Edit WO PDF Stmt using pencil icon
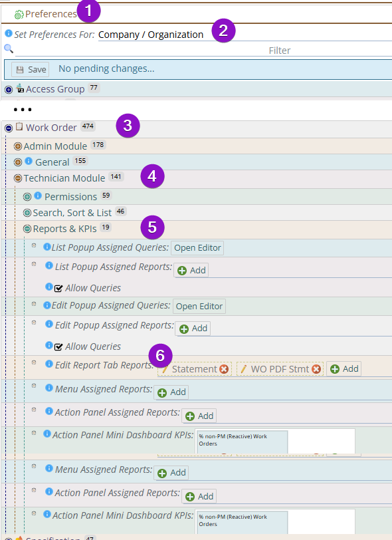Screen dimensions: 392x540 [244, 369]
